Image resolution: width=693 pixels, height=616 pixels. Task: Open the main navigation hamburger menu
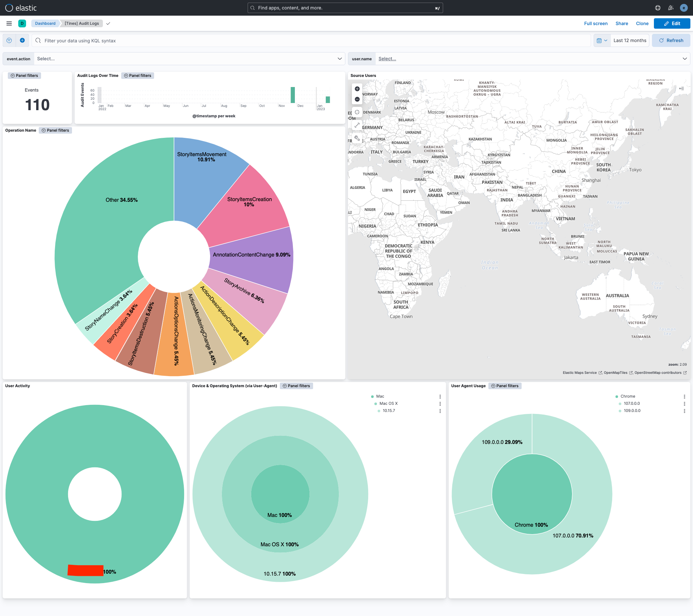tap(9, 23)
